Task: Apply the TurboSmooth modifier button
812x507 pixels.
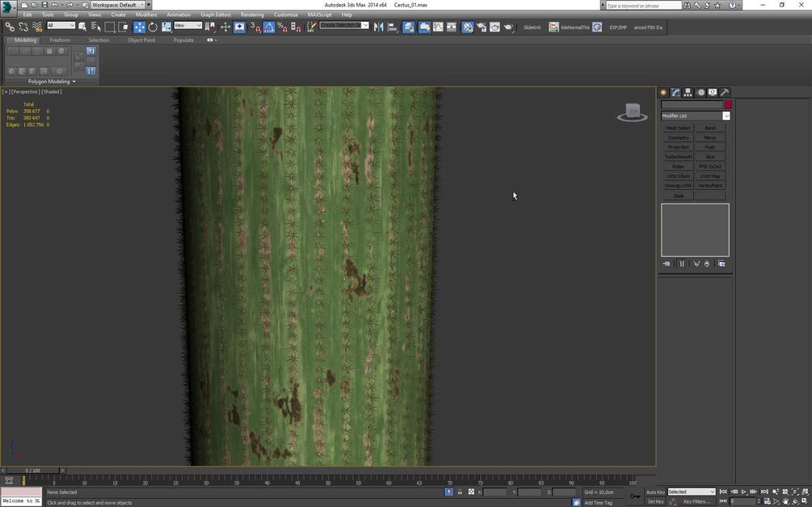Action: click(679, 157)
